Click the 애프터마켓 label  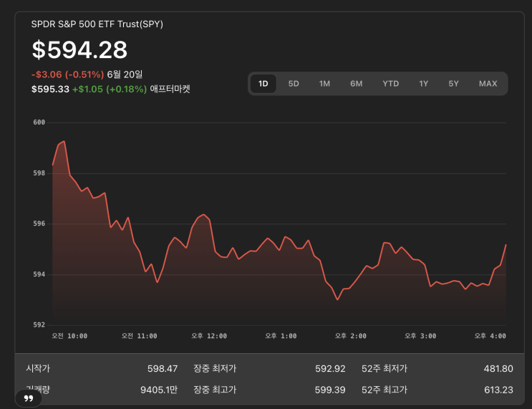(170, 89)
